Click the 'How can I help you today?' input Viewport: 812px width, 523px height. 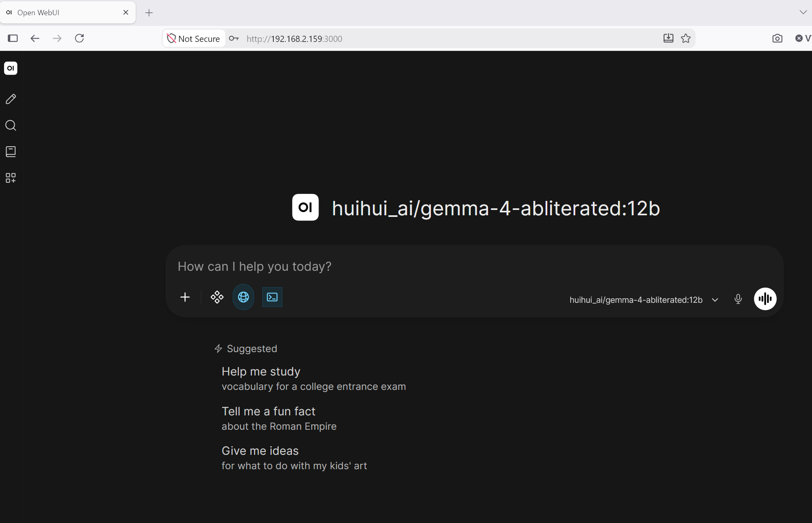point(474,267)
